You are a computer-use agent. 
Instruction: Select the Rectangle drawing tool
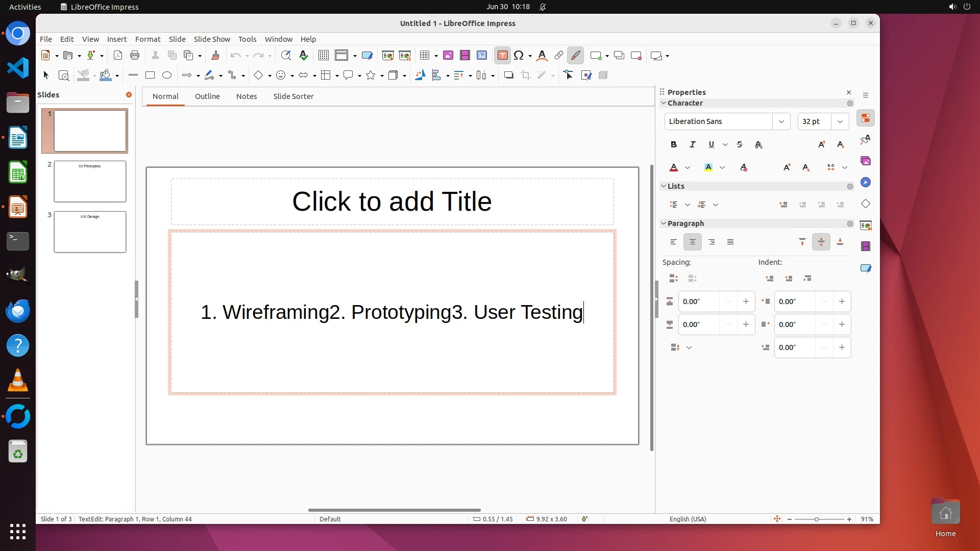coord(150,76)
